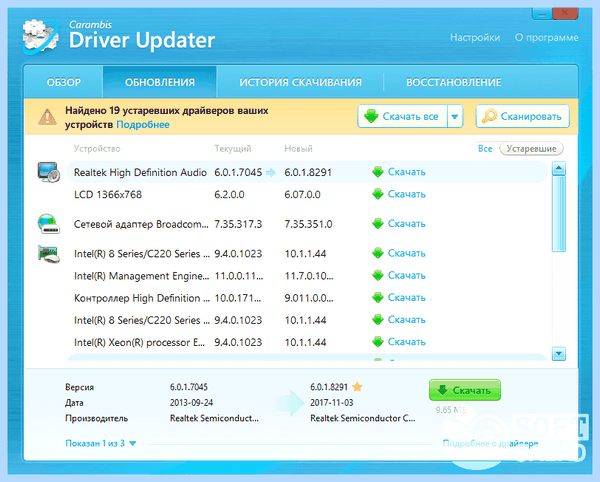Click the sound device category icon by Realtek Audio

pos(49,172)
